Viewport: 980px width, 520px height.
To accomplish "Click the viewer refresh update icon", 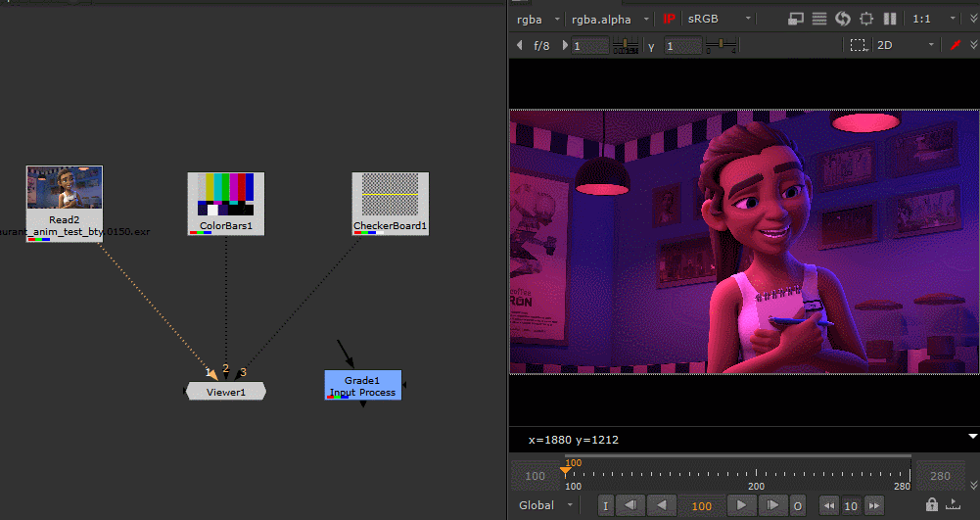I will (843, 20).
